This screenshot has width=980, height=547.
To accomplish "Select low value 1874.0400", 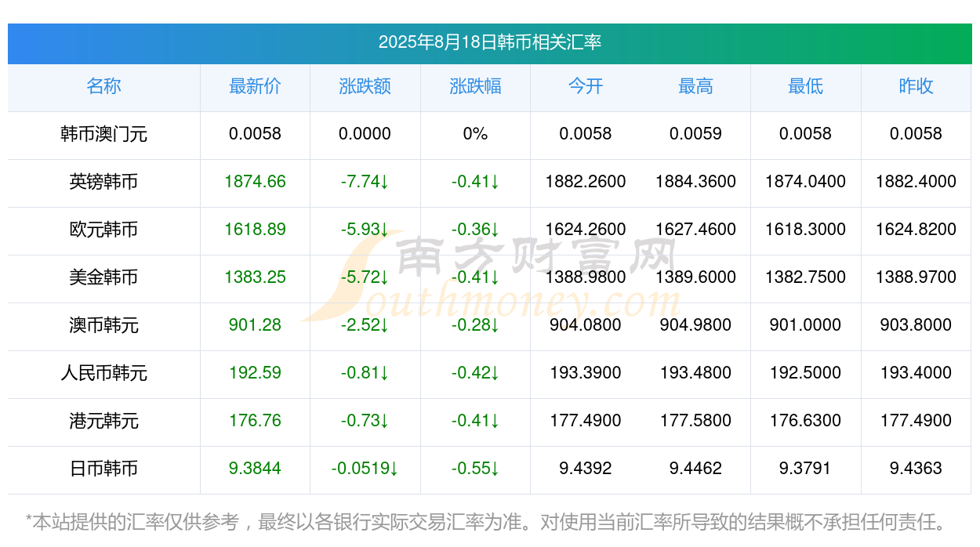I will [x=805, y=182].
